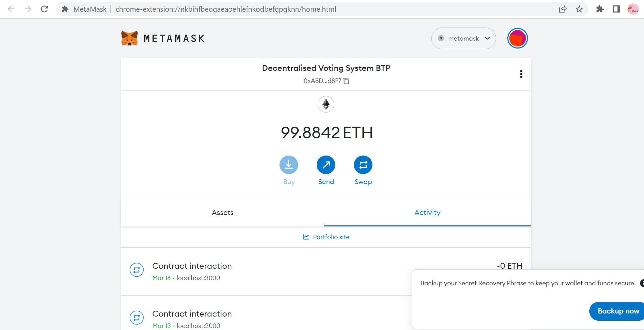This screenshot has width=644, height=330.
Task: Open the colorful account avatar
Action: tap(517, 38)
